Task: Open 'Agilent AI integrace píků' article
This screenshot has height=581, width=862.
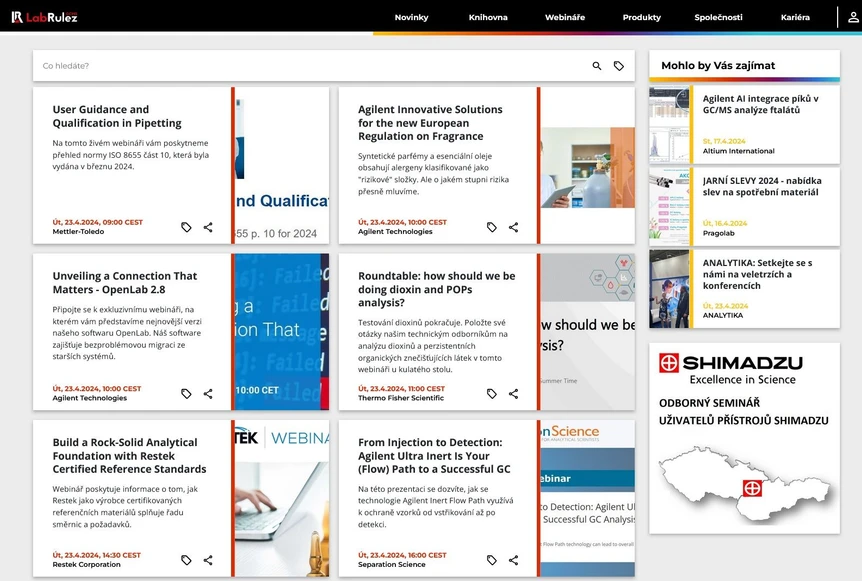Action: (760, 105)
